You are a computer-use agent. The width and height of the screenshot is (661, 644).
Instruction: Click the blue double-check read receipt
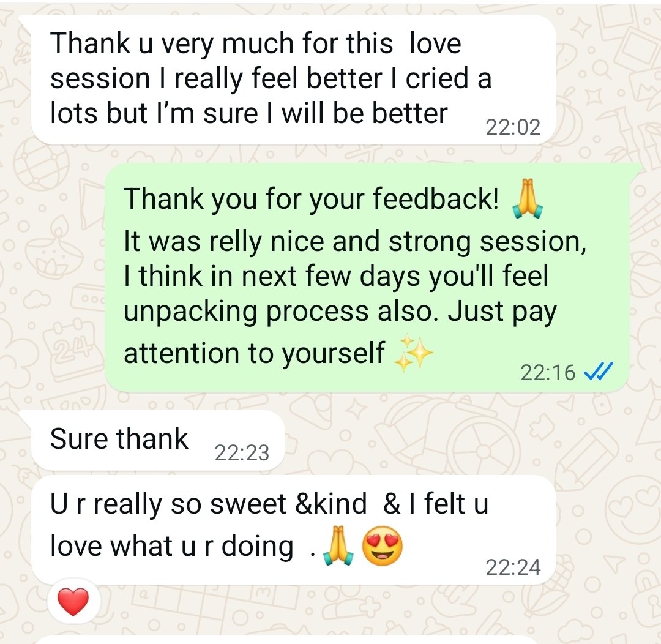coord(598,372)
